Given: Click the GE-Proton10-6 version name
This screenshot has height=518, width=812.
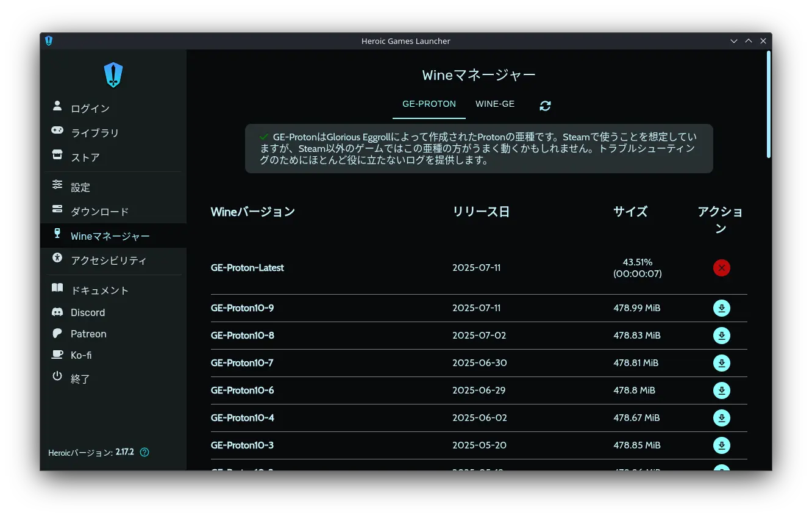Looking at the screenshot, I should [243, 390].
